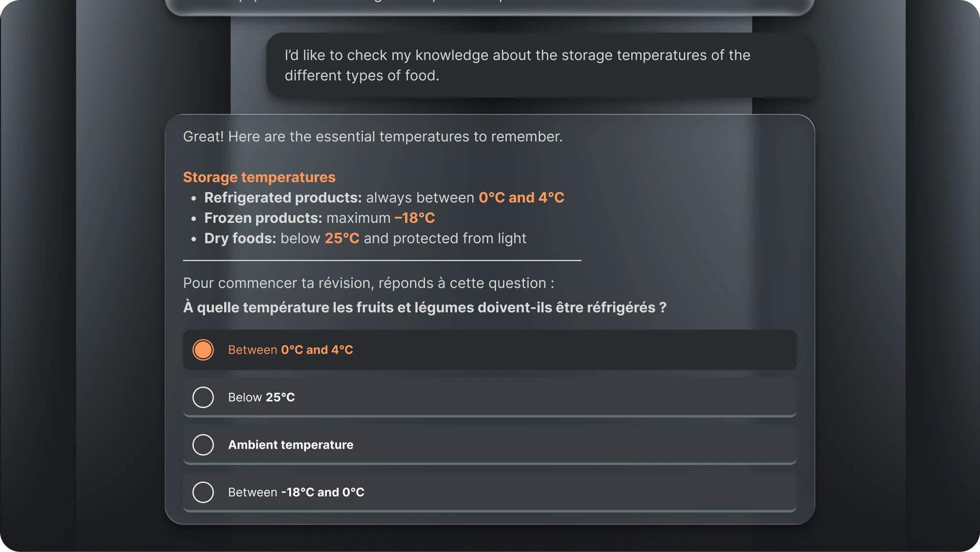Click the "Great! Here are the essential temperatures" text

373,136
